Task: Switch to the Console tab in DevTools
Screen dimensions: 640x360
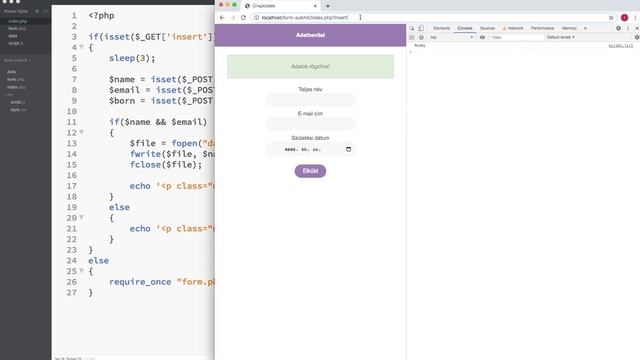Action: pos(464,28)
